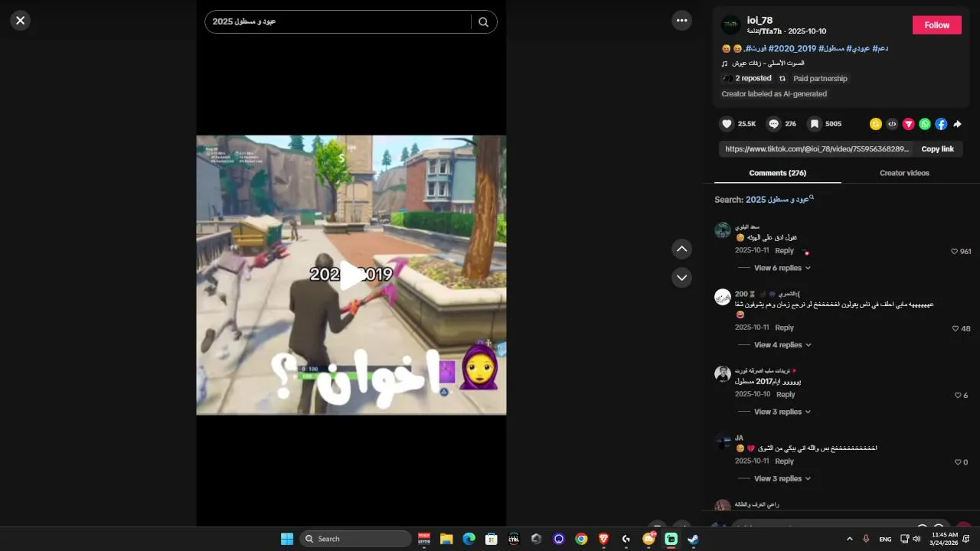Reply to the comment with 961 likes
Screen dimensions: 980x551
pyautogui.click(x=784, y=251)
